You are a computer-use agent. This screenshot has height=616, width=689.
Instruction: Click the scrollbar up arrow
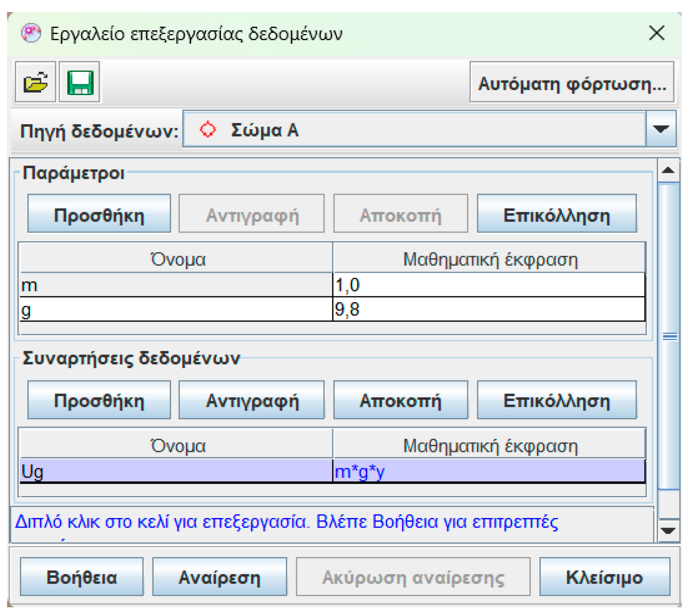668,170
